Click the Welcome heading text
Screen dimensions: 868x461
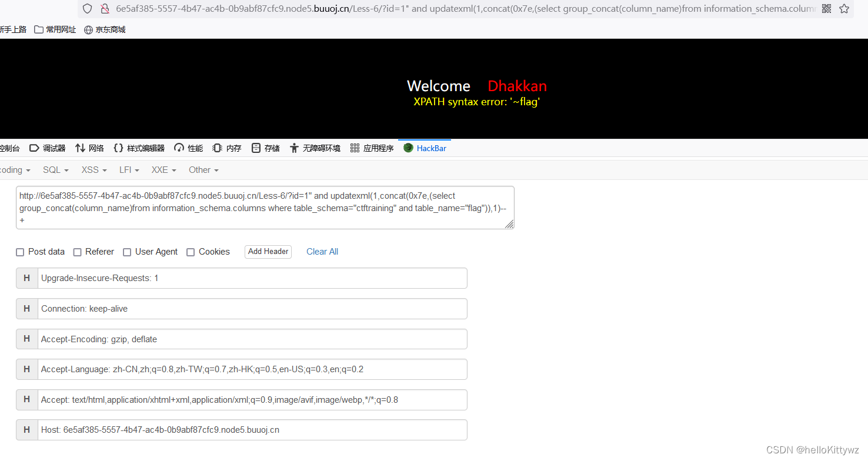click(x=439, y=86)
